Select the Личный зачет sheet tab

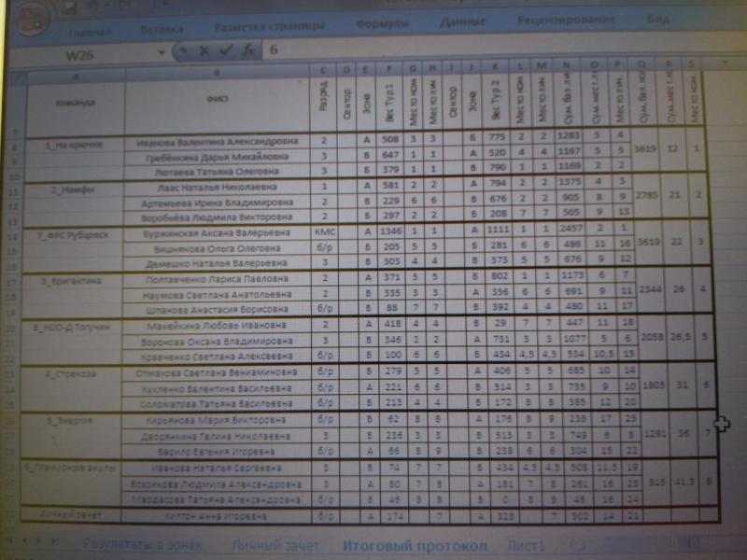click(275, 544)
